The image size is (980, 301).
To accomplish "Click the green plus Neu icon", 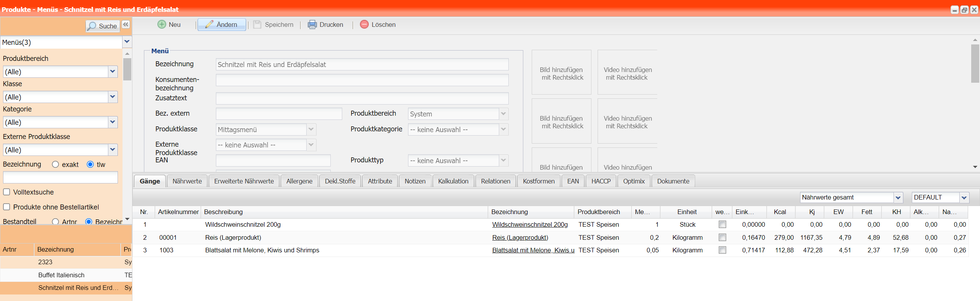I will click(162, 25).
